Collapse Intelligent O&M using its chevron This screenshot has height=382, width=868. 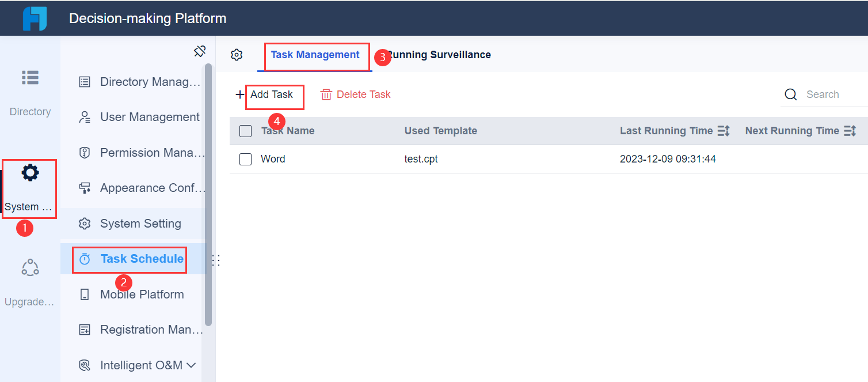[x=193, y=365]
